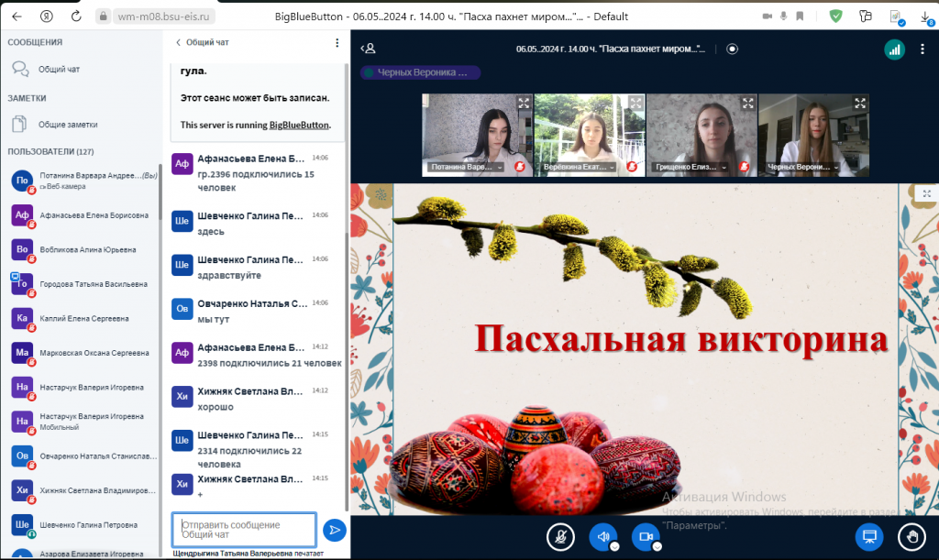Click the recording indicator button

732,49
